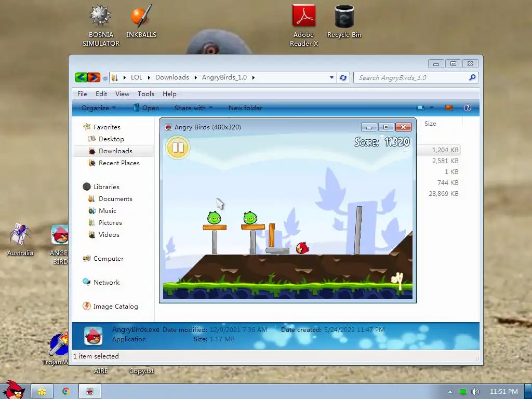The width and height of the screenshot is (532, 399).
Task: Click the red bird in the game
Action: point(302,248)
